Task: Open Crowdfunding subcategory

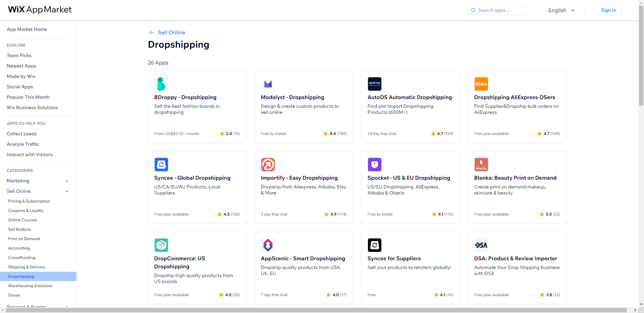Action: (21, 258)
